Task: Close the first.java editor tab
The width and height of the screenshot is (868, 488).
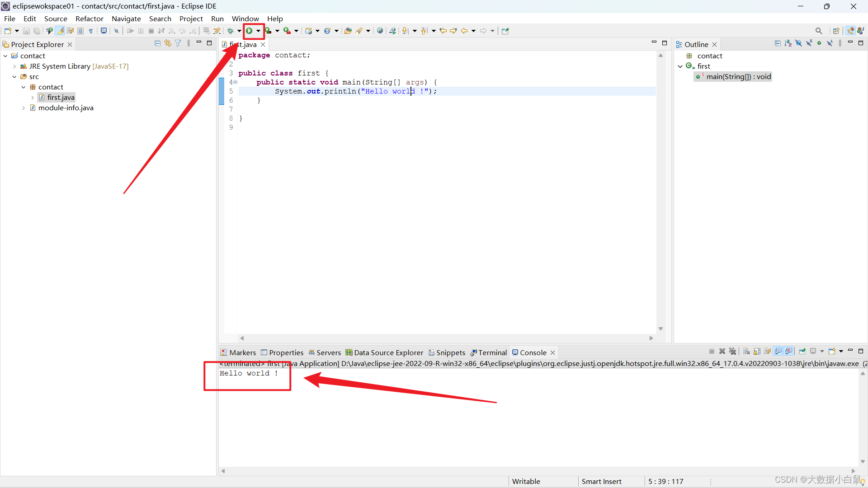Action: [263, 44]
